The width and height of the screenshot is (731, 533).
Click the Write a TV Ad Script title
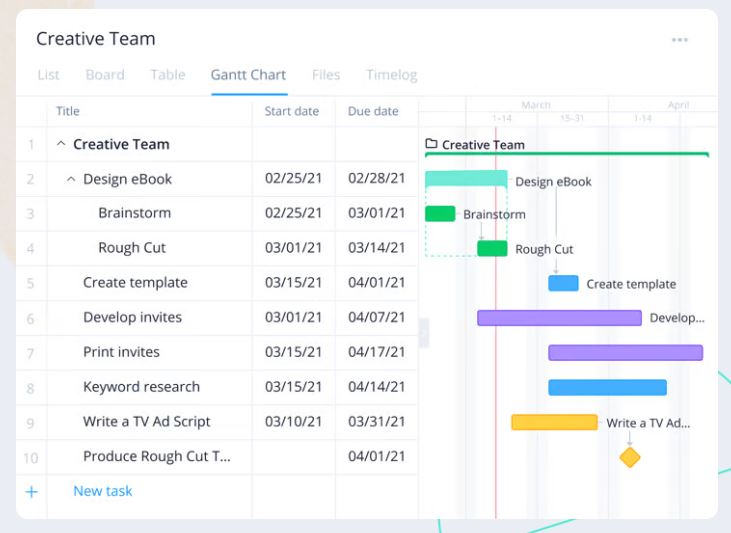pyautogui.click(x=146, y=422)
